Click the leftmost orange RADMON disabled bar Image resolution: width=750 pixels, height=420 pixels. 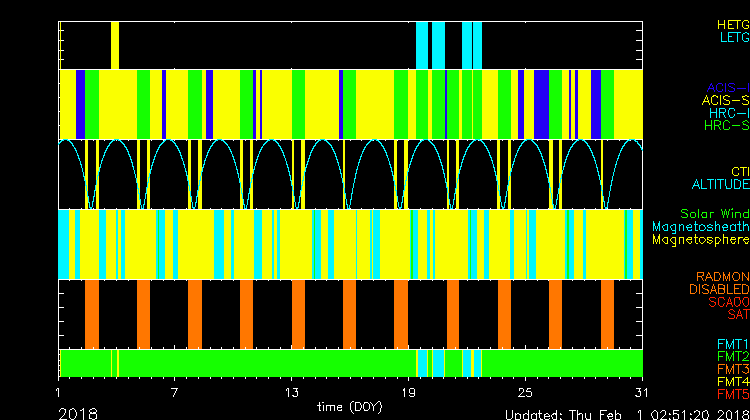tap(92, 313)
